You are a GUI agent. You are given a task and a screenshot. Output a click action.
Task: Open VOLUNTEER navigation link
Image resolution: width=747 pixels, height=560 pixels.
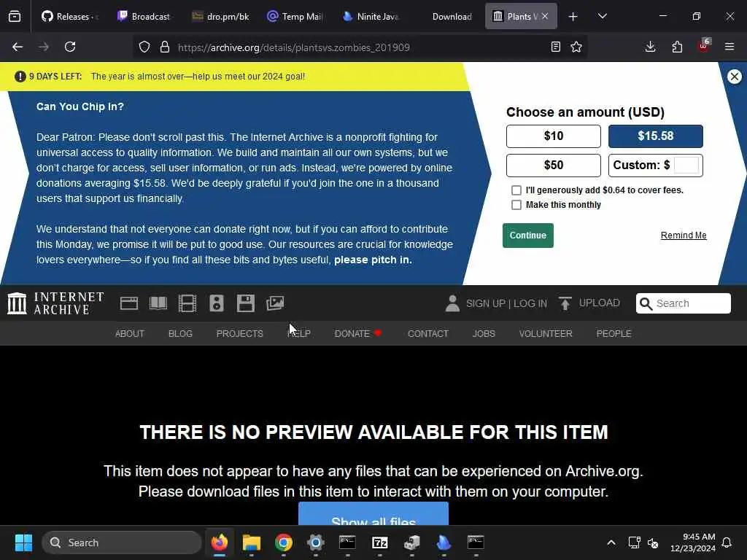pos(546,334)
